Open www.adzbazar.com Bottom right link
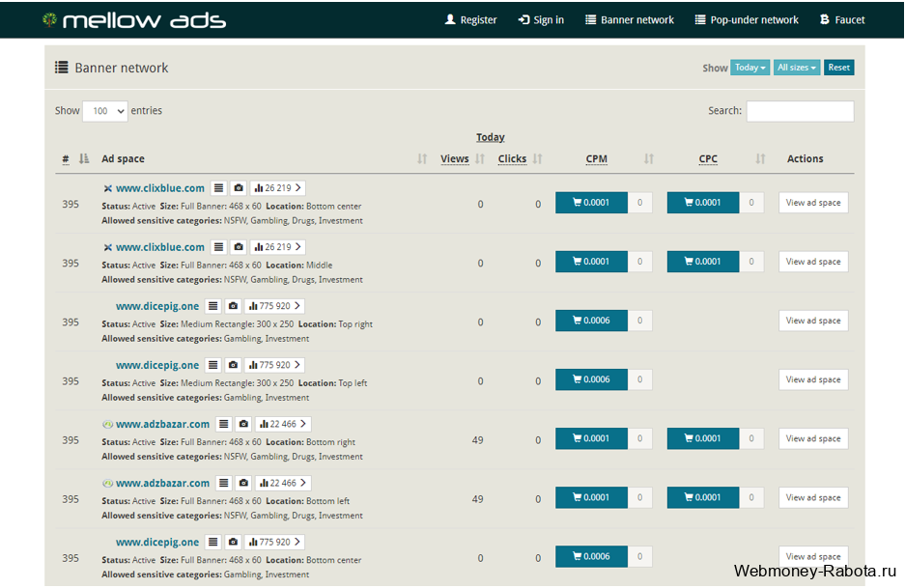The height and width of the screenshot is (588, 905). [163, 424]
